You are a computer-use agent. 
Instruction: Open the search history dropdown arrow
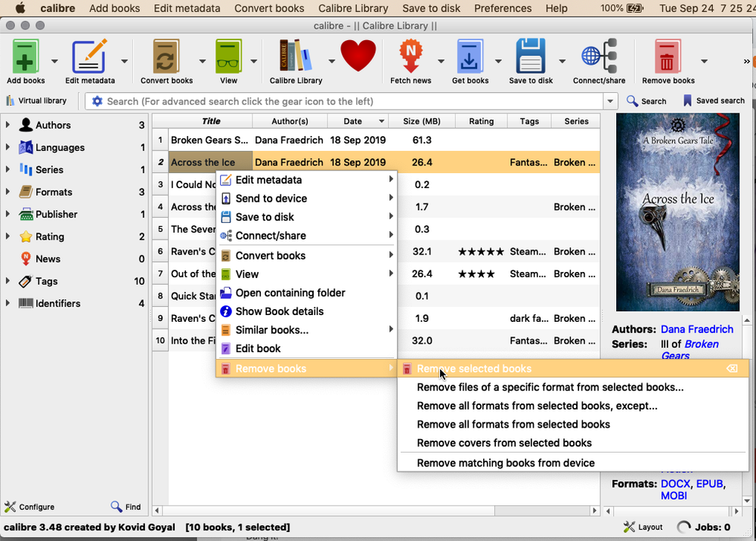[x=610, y=100]
